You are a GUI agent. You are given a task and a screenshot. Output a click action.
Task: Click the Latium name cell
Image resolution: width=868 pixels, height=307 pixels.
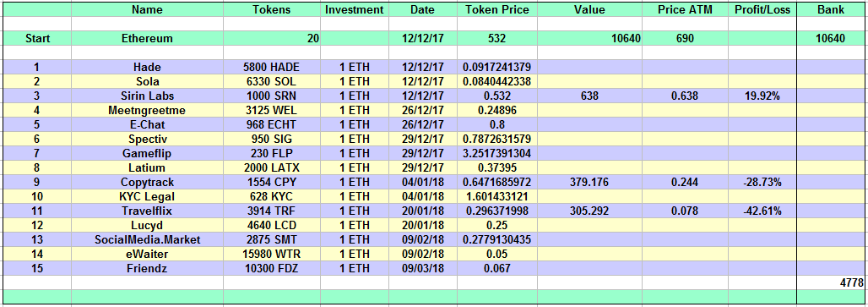coord(147,167)
